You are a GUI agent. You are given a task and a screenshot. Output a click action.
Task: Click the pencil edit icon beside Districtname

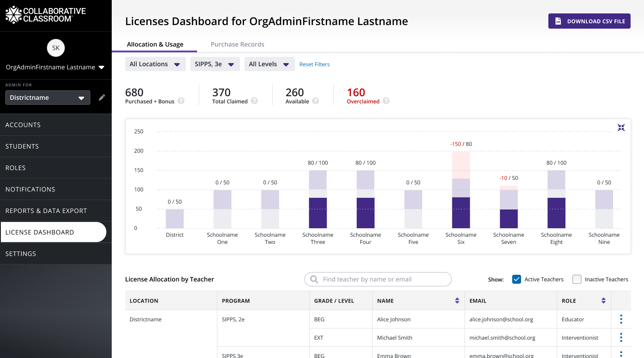point(102,98)
